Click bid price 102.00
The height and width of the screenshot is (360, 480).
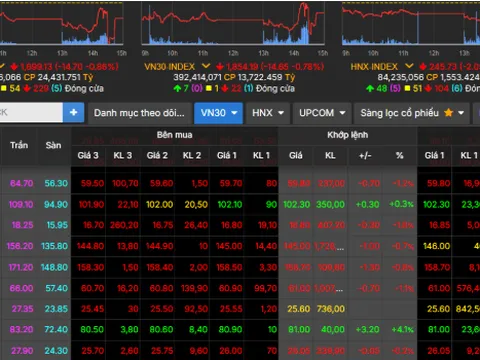pyautogui.click(x=160, y=204)
